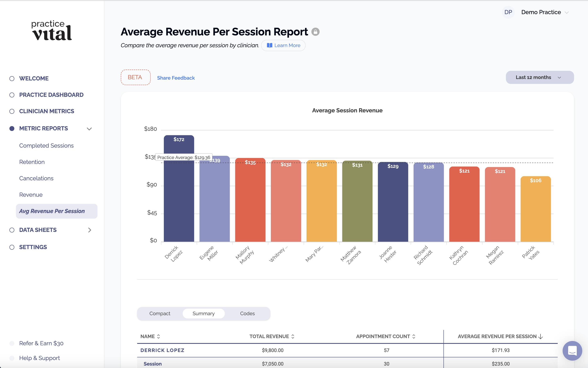Click the Practice Vital logo
Image resolution: width=588 pixels, height=368 pixels.
click(52, 31)
